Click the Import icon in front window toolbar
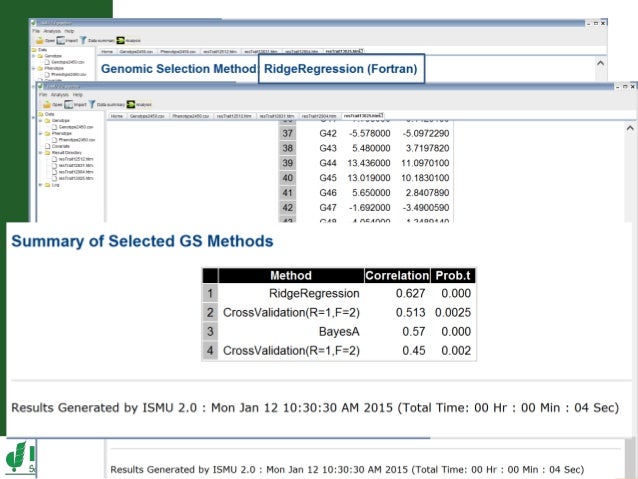The width and height of the screenshot is (638, 479). click(x=69, y=105)
